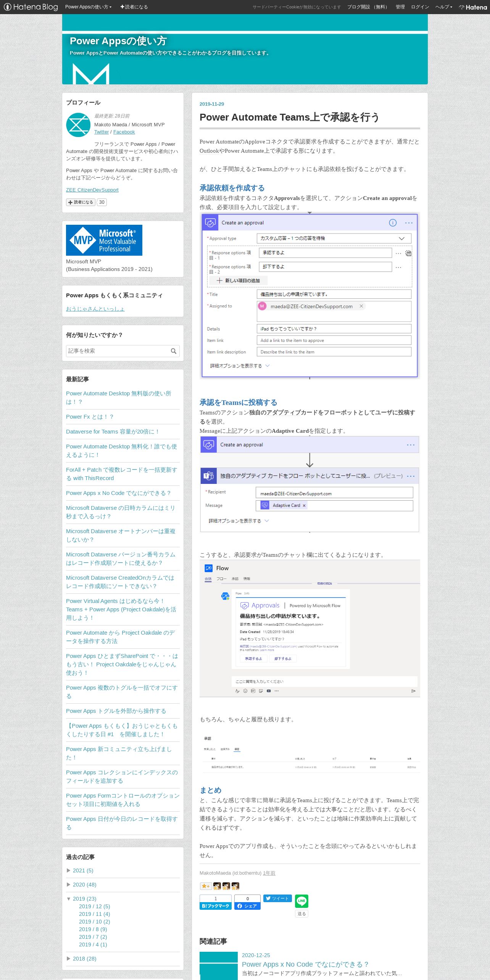This screenshot has width=490, height=980.
Task: Open Power Apps x No Code sidebar article
Action: 118,493
